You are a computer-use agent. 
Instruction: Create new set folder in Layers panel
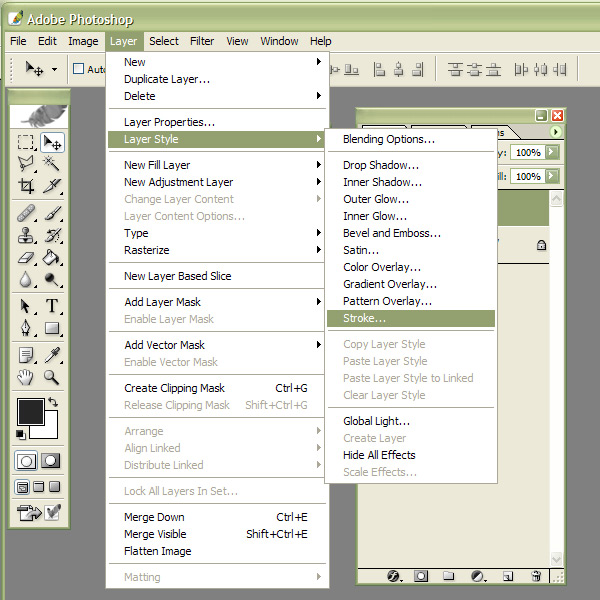coord(448,576)
